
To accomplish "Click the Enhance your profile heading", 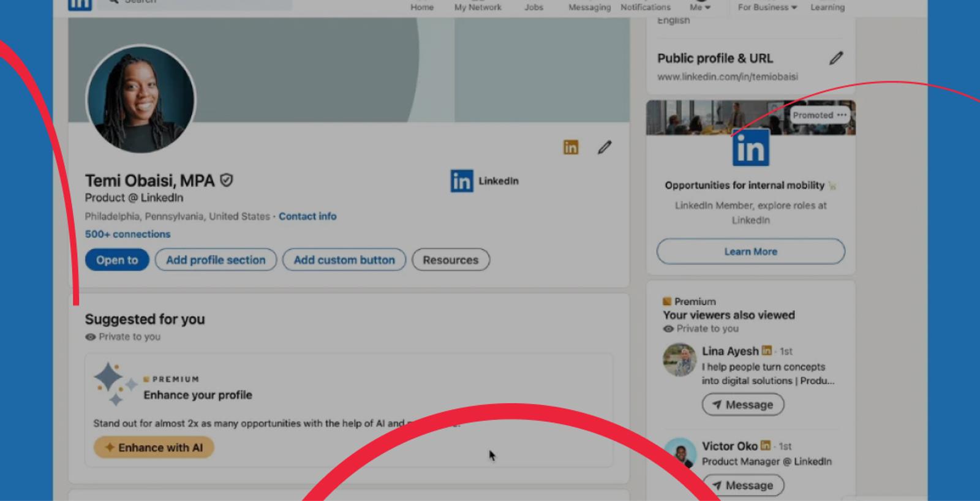I will coord(198,395).
